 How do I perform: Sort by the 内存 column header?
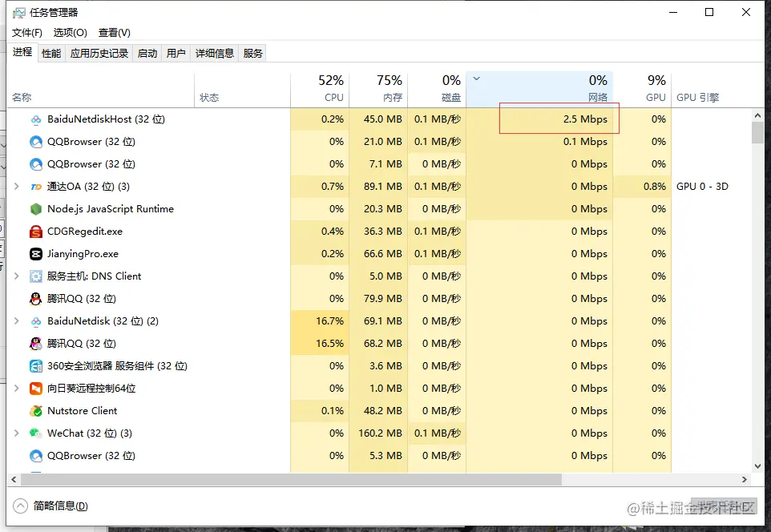tap(378, 90)
